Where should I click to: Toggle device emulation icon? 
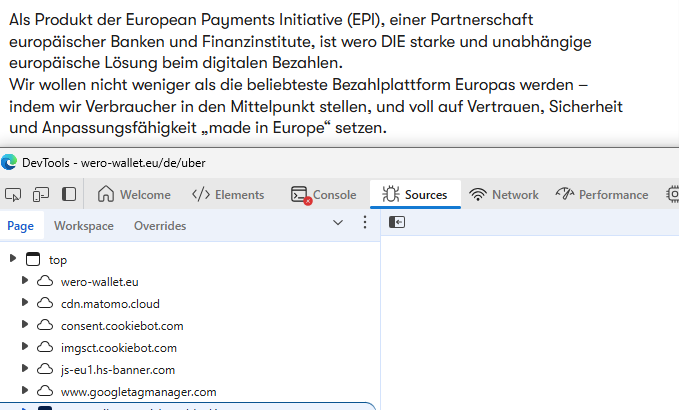41,195
